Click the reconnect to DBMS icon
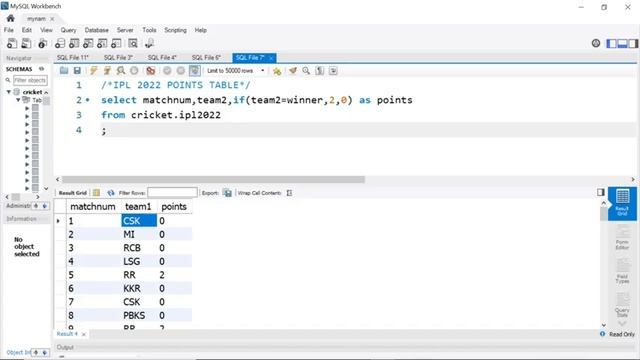The height and width of the screenshot is (360, 640). point(149,43)
